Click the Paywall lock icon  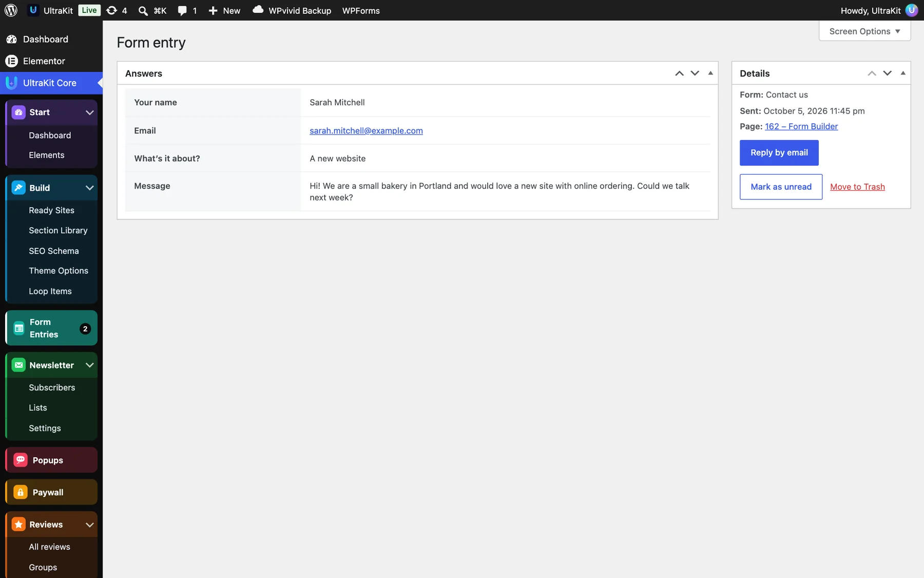[x=21, y=492]
